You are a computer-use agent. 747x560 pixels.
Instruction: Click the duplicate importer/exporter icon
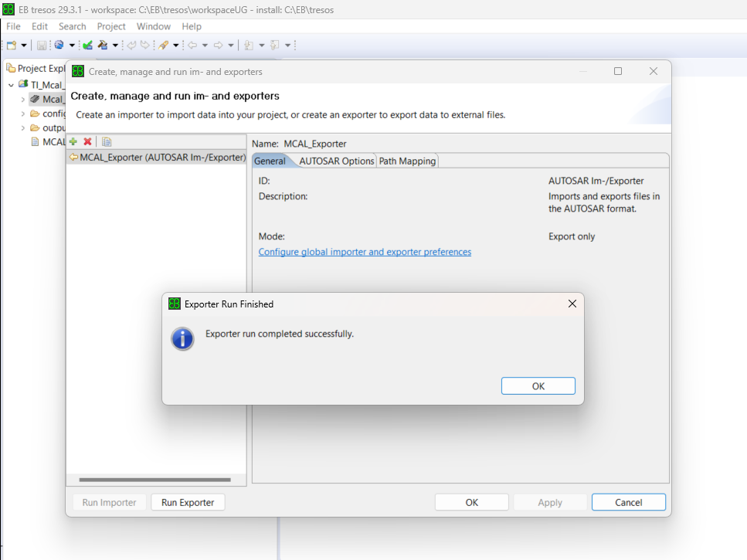(x=107, y=141)
